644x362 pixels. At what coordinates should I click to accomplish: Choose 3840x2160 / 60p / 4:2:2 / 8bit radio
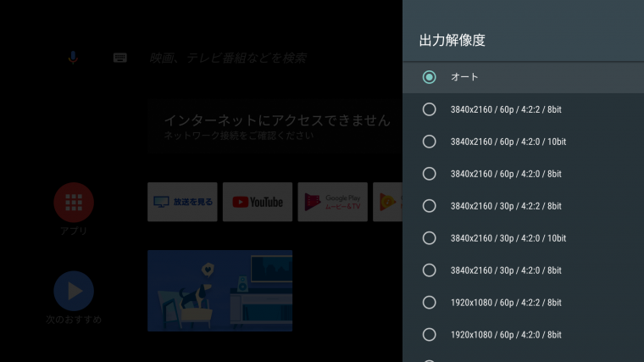(x=430, y=109)
